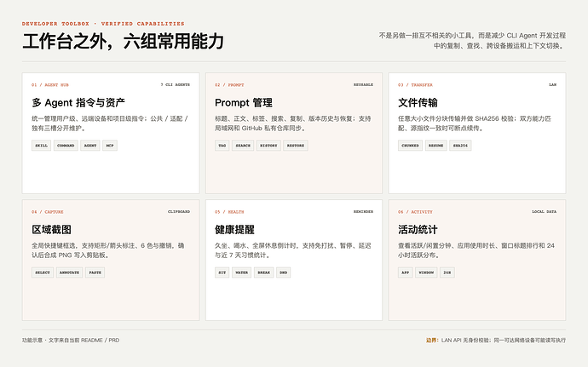The height and width of the screenshot is (367, 588).
Task: Click the 边界 LAN API footer note
Action: pos(496,341)
